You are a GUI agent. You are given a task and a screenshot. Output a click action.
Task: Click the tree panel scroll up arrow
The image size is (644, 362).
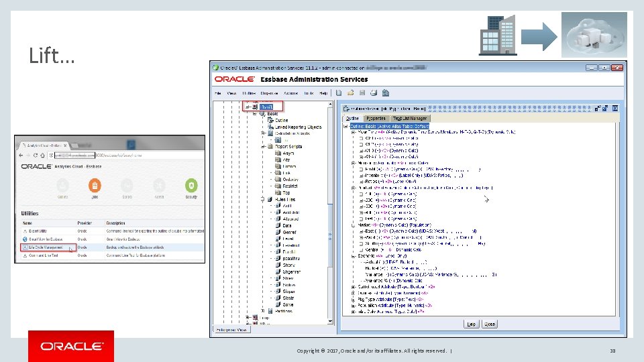point(330,105)
